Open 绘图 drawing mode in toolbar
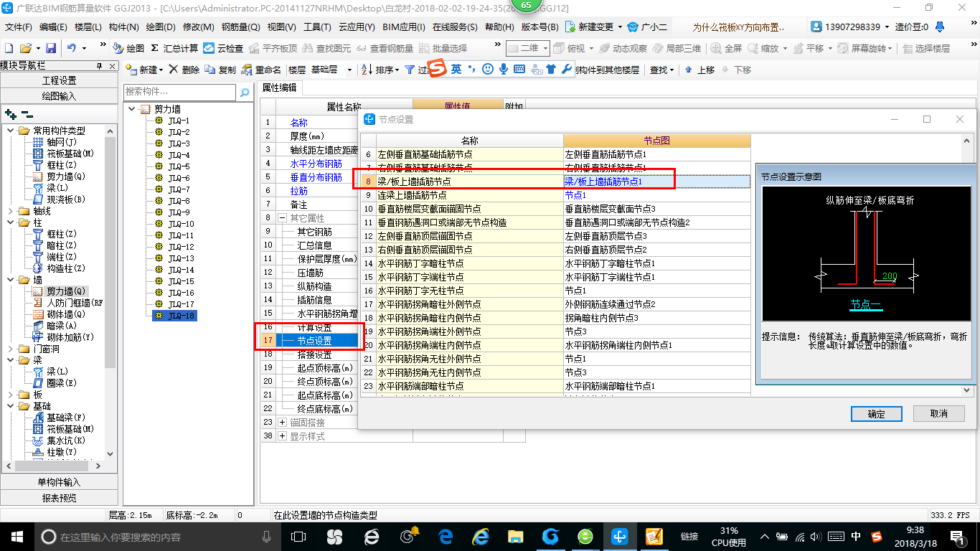980x551 pixels. (128, 48)
